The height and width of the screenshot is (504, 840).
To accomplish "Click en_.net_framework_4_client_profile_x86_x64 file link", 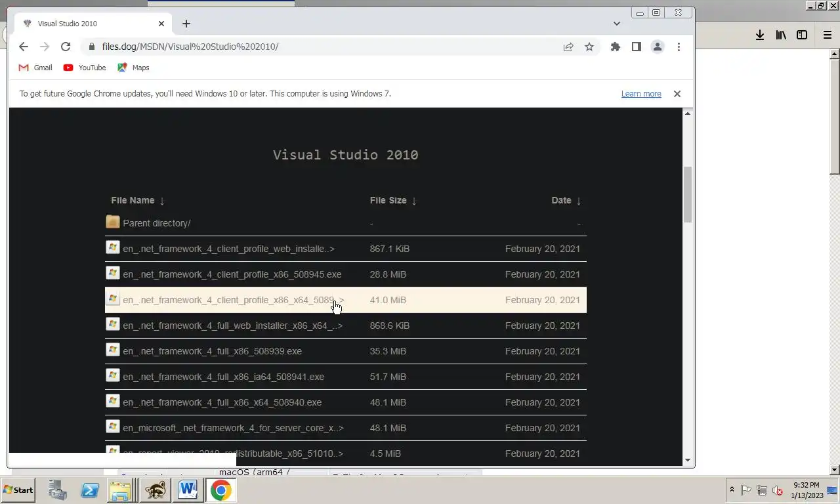I will [233, 300].
